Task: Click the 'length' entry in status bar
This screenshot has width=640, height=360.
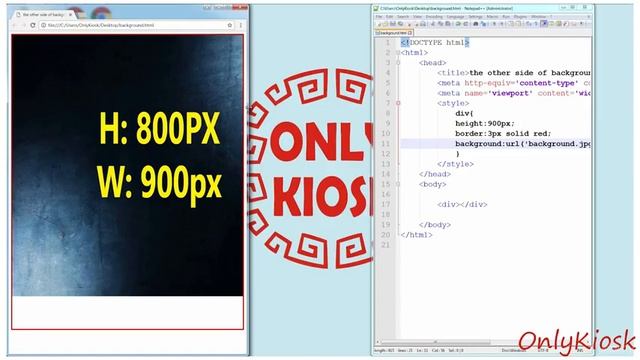Action: [x=384, y=350]
